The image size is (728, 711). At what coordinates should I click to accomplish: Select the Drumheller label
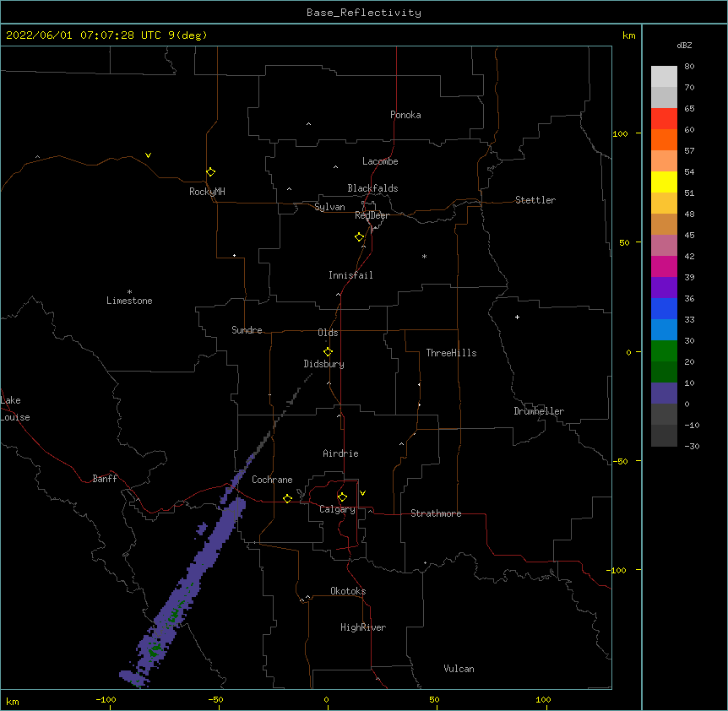coord(539,411)
